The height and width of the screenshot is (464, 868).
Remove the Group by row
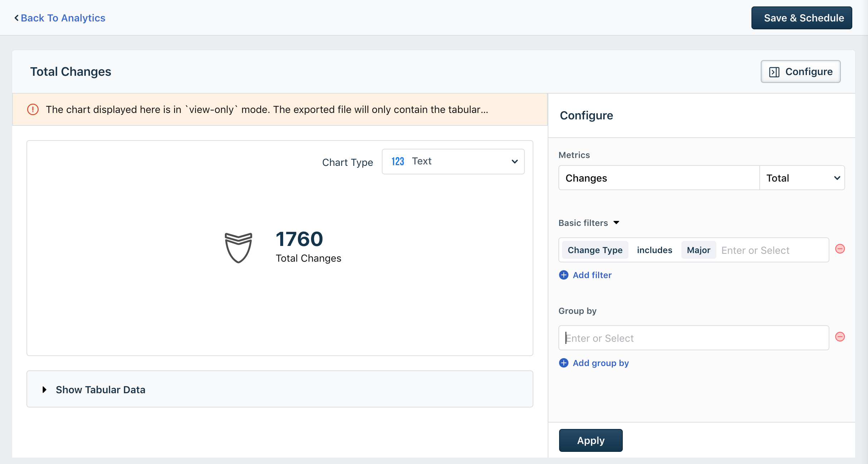click(840, 337)
